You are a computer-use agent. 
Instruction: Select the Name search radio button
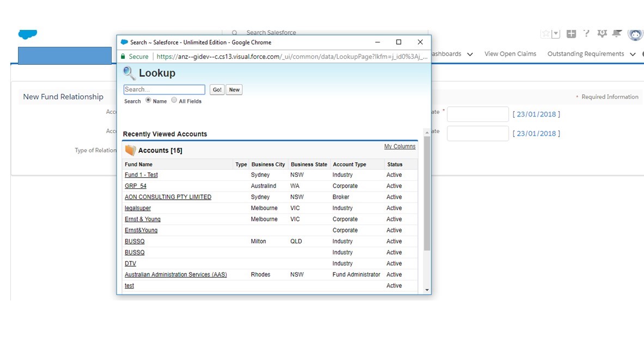click(148, 100)
